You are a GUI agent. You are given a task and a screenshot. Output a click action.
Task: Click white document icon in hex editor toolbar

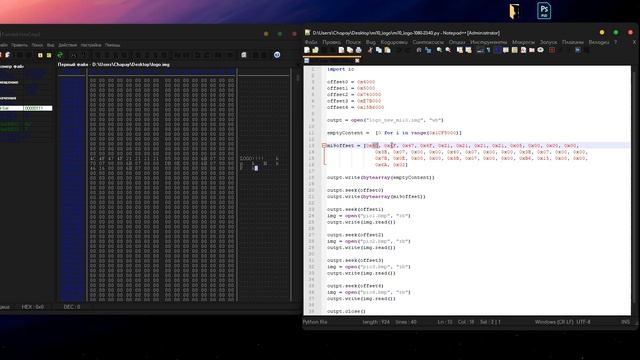(x=244, y=55)
